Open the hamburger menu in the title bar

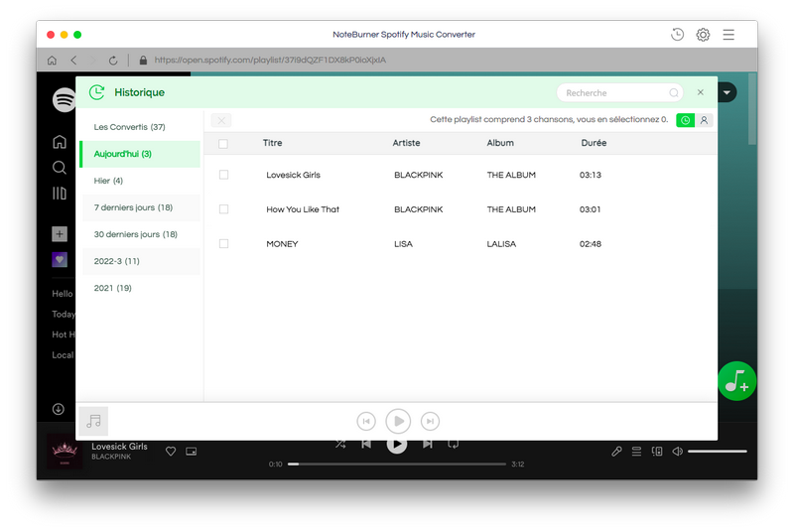coord(728,35)
